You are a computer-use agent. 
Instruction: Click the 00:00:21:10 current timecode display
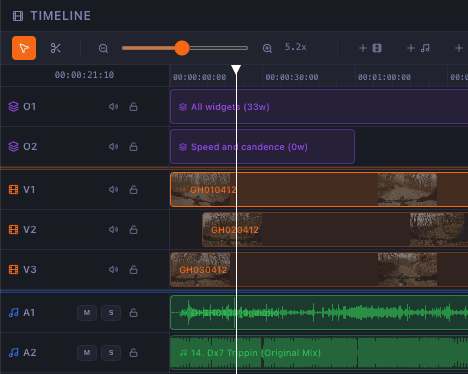[84, 75]
